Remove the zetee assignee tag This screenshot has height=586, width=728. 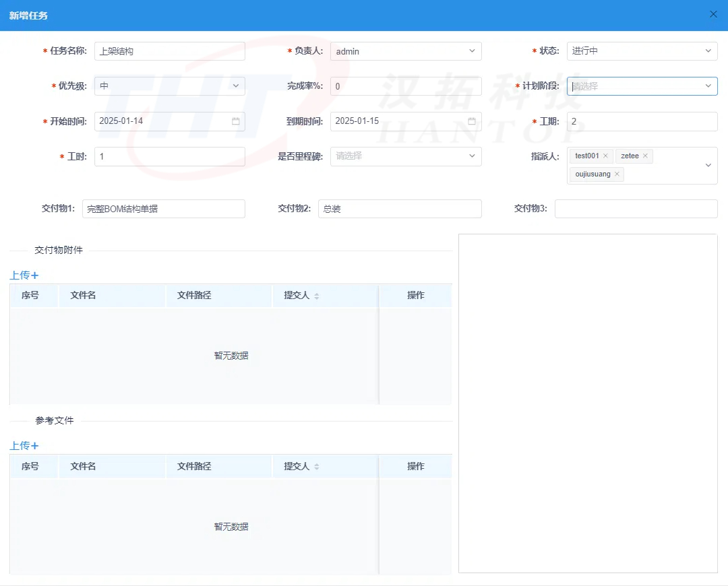[645, 156]
